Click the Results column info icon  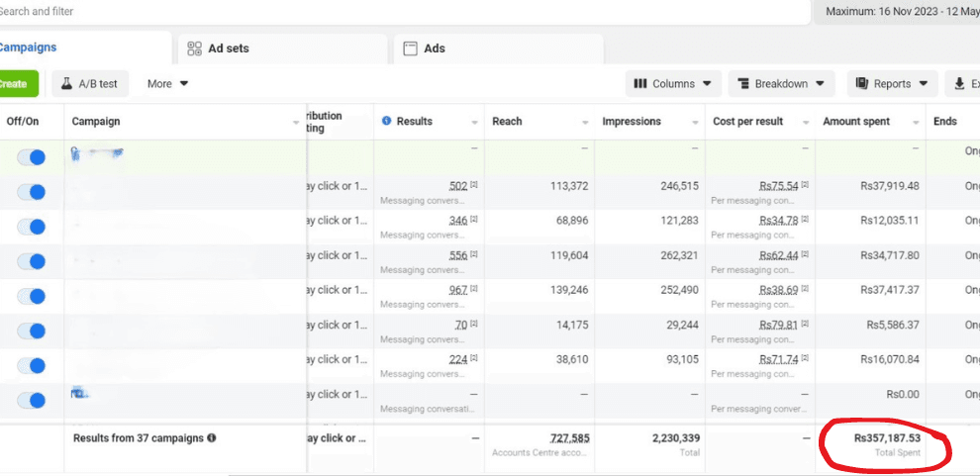click(x=386, y=121)
